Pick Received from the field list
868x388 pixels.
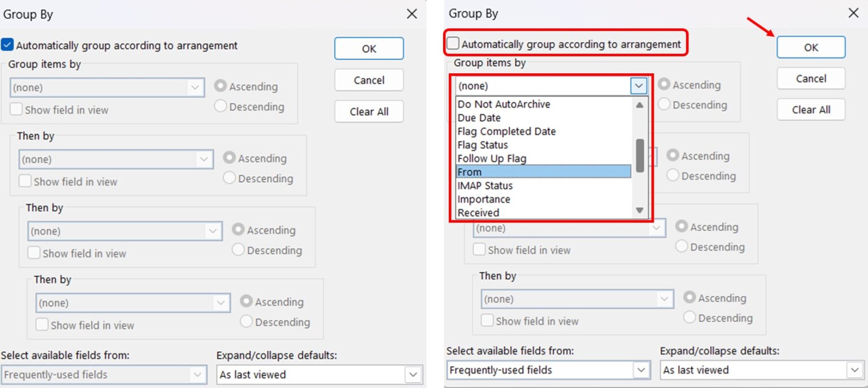coord(544,213)
